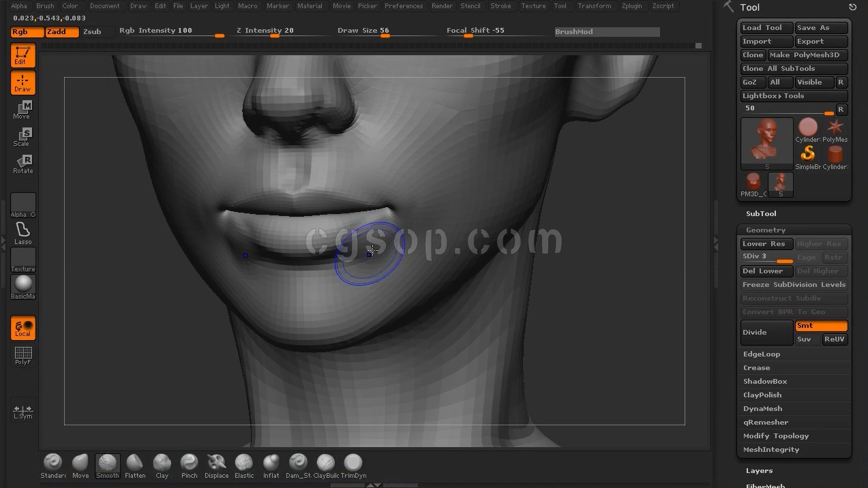Open the BasicMaterial sphere picker
This screenshot has width=868, height=488.
(x=23, y=287)
